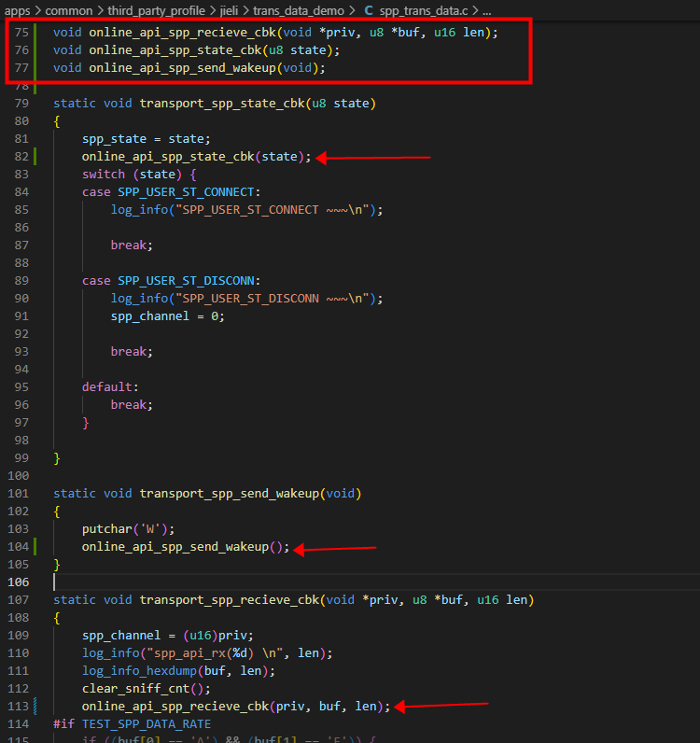Place cursor on 'transport_spp_state_cbk' function name
Image resolution: width=700 pixels, height=743 pixels.
(222, 104)
